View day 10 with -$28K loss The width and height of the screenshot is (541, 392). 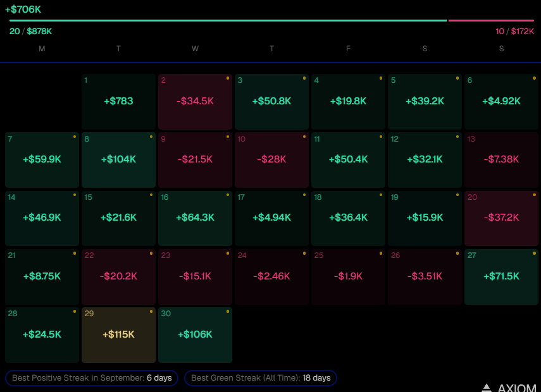(x=272, y=160)
